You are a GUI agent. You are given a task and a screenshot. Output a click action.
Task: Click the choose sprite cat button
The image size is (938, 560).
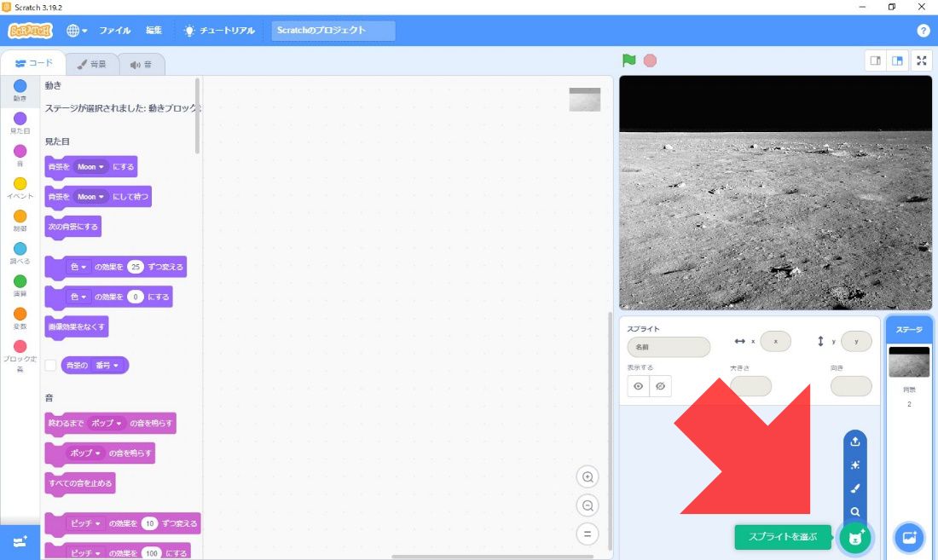pos(855,537)
